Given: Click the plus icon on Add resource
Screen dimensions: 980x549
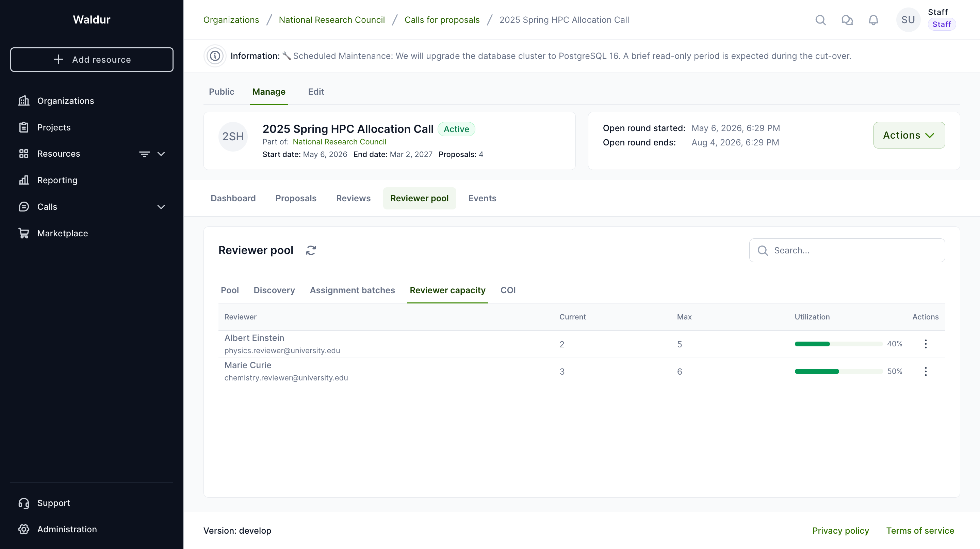Looking at the screenshot, I should point(58,59).
